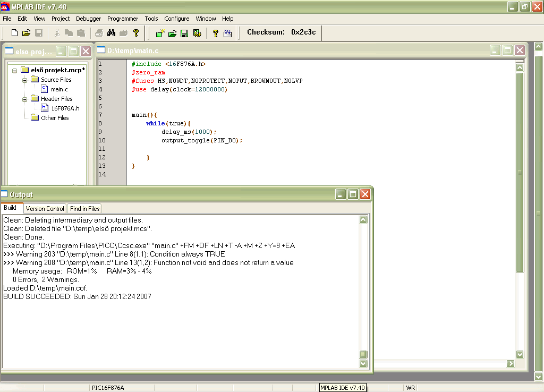Switch to the Find in Files tab

85,209
